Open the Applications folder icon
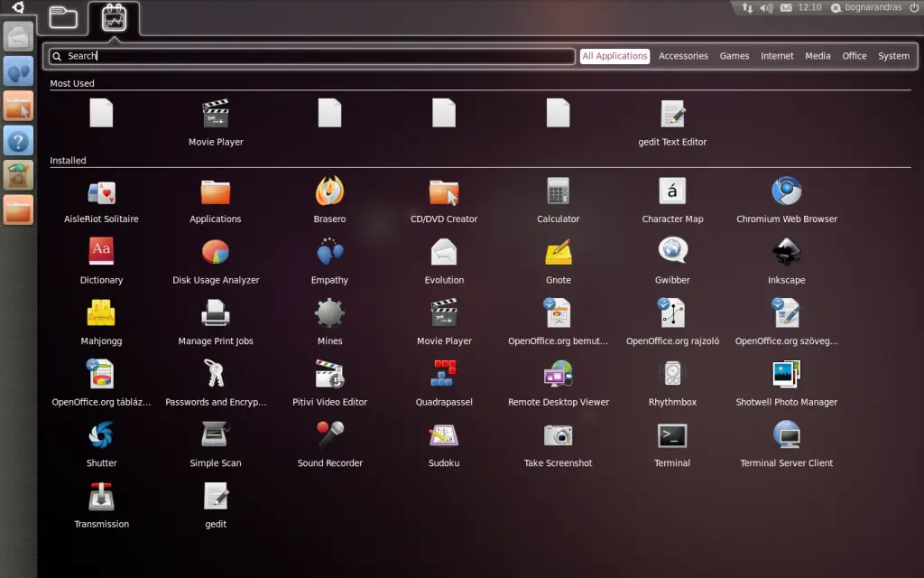The width and height of the screenshot is (924, 578). pyautogui.click(x=215, y=201)
